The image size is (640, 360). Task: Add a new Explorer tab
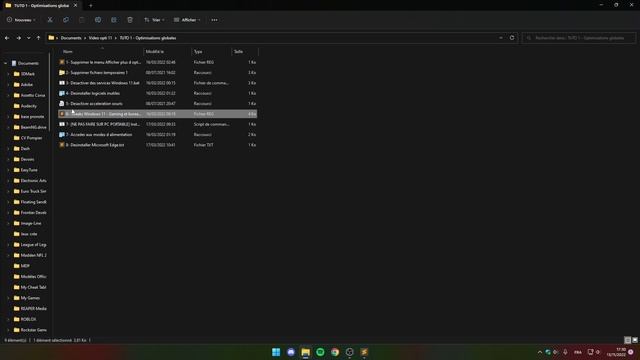(x=91, y=5)
